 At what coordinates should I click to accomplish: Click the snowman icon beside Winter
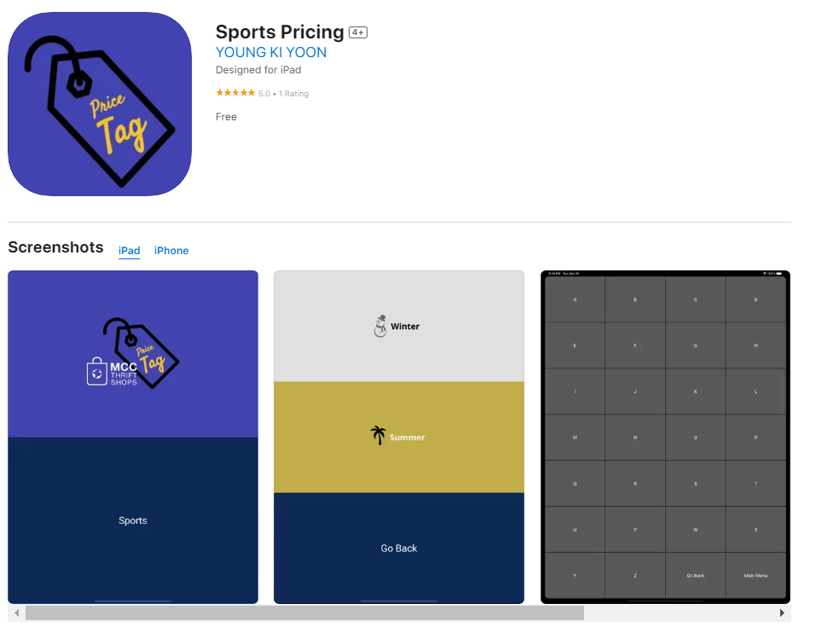(x=380, y=326)
